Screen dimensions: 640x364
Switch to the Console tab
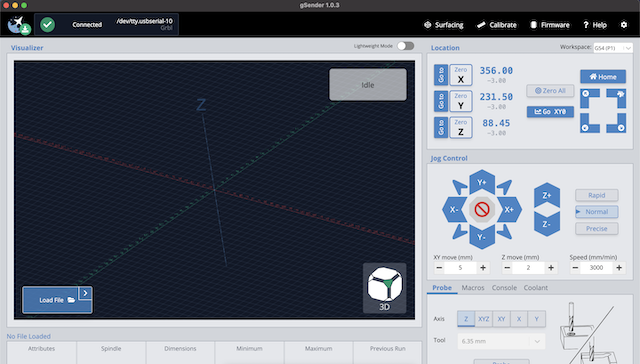[504, 288]
